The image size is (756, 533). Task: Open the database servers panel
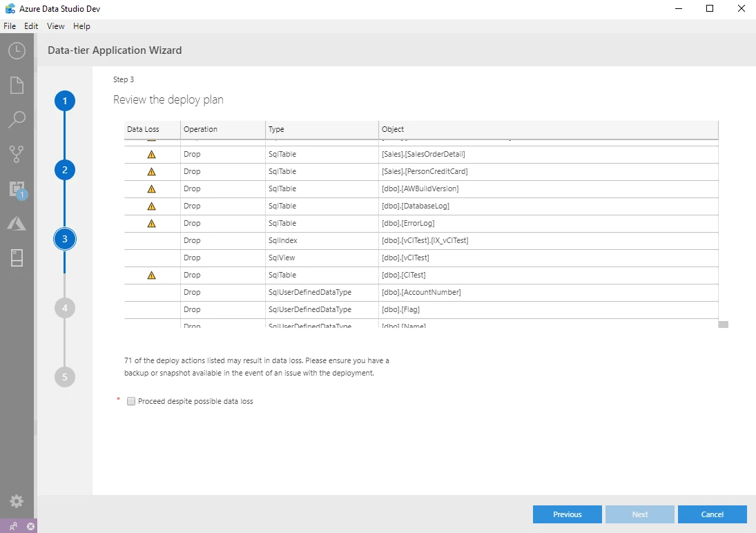[x=16, y=258]
